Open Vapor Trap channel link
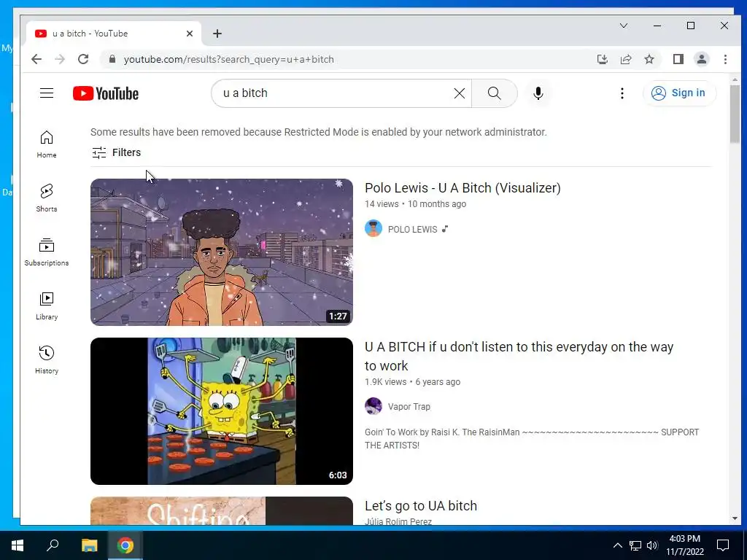Image resolution: width=747 pixels, height=560 pixels. [x=409, y=407]
